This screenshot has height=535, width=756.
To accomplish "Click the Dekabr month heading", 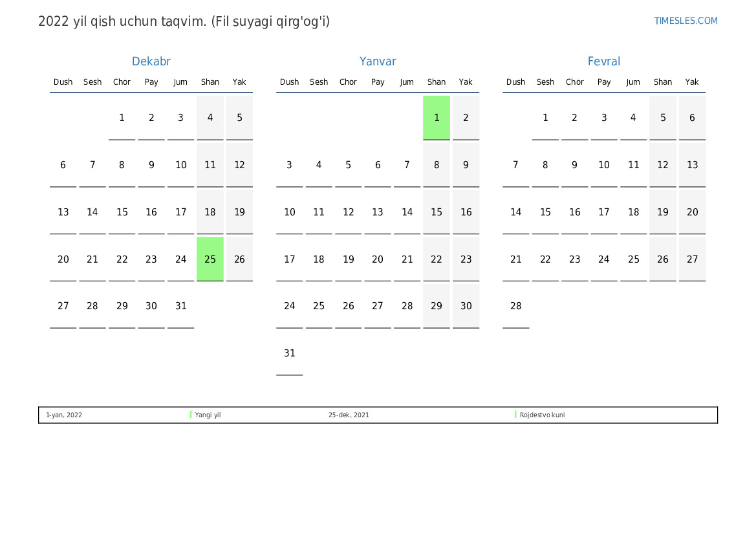I will tap(151, 61).
